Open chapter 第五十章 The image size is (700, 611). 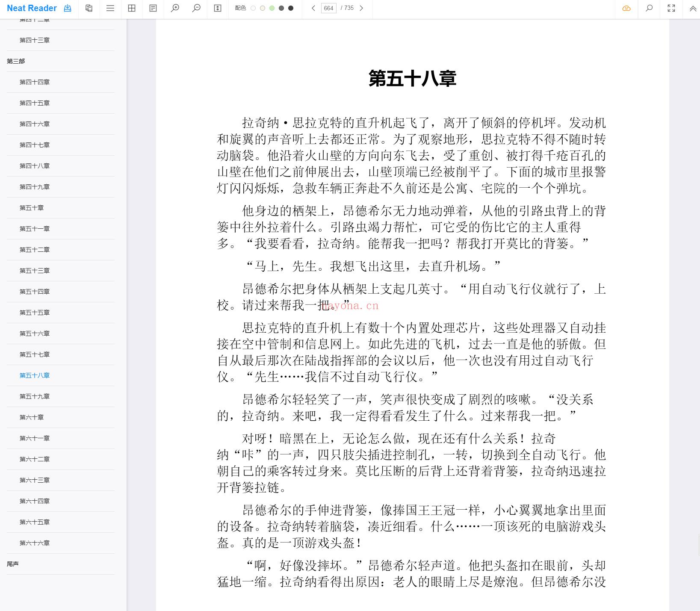point(32,208)
